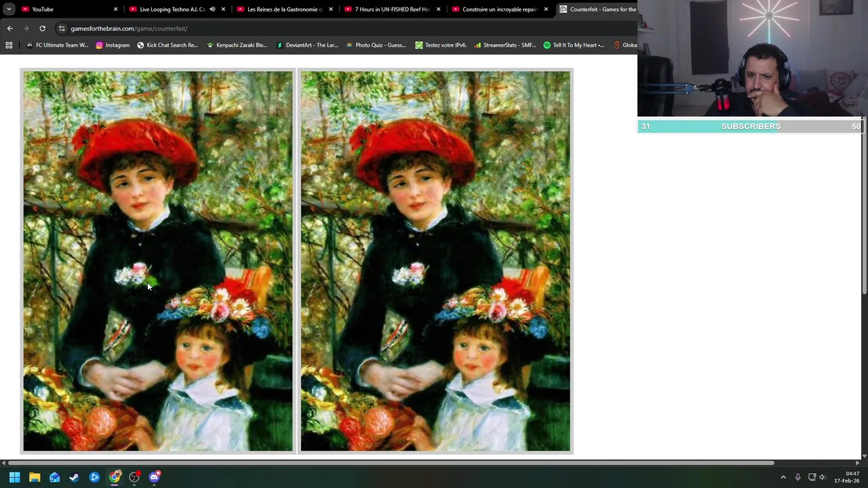
Task: Open Tell It To My Heart bookmark
Action: 574,45
